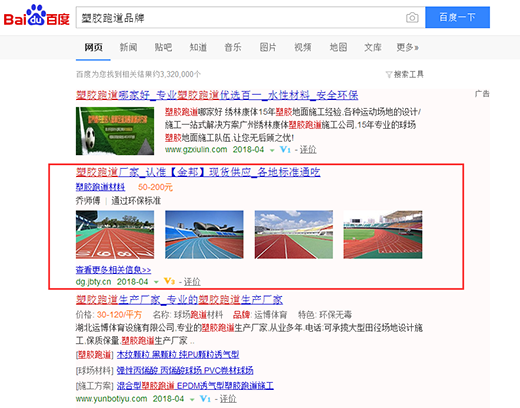
Task: Click the 评价 link after dg.jbty.cn
Action: click(192, 282)
